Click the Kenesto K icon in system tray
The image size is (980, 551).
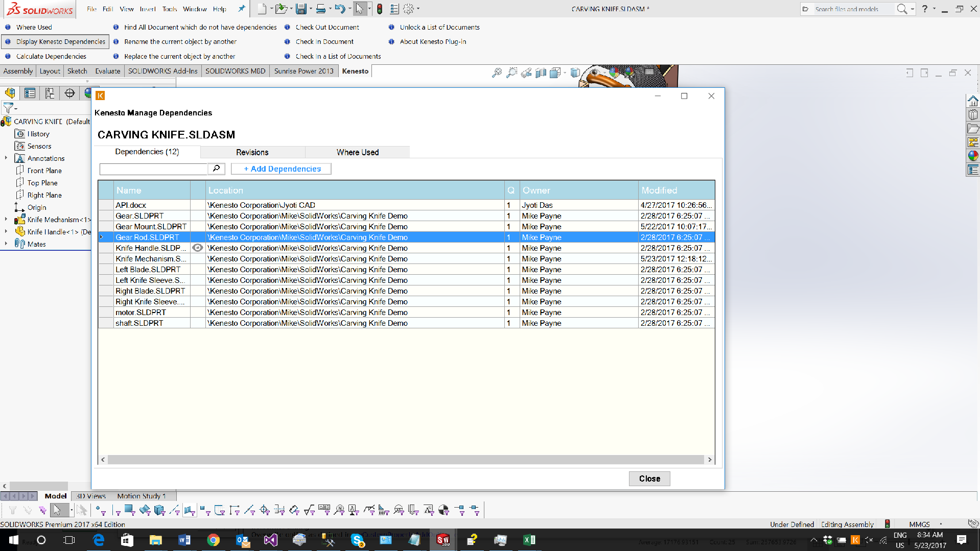(x=855, y=540)
